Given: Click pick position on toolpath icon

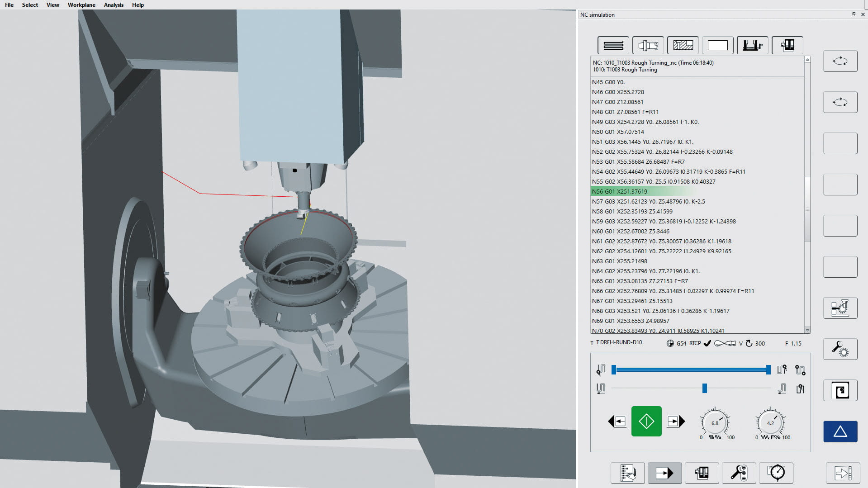Looking at the screenshot, I should [800, 389].
